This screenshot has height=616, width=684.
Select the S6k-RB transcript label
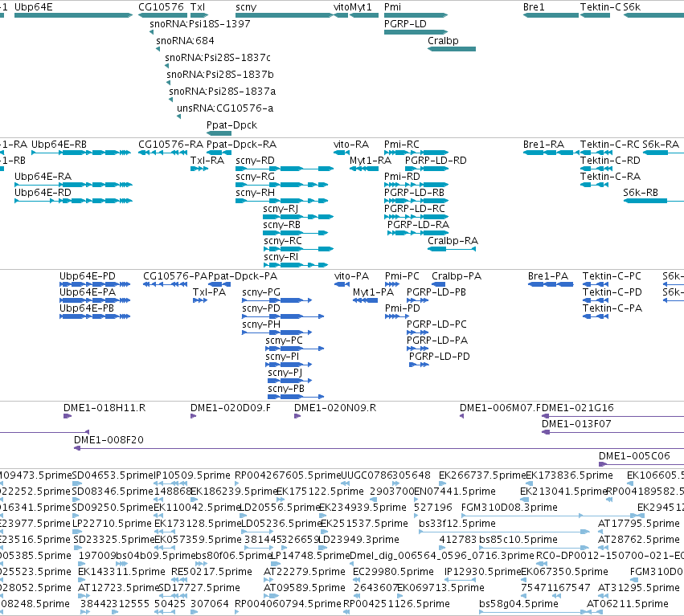pos(641,193)
